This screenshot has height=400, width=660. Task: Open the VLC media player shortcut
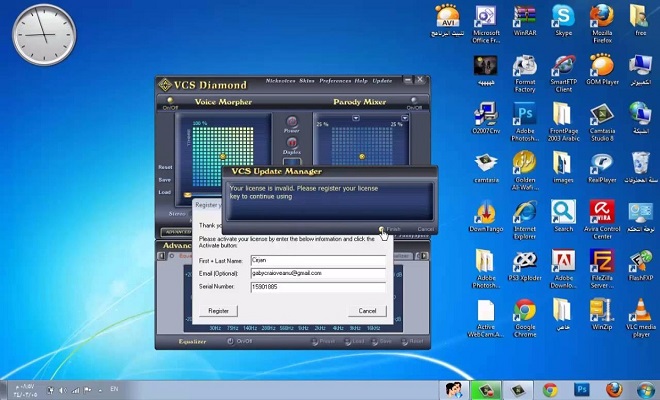point(639,310)
